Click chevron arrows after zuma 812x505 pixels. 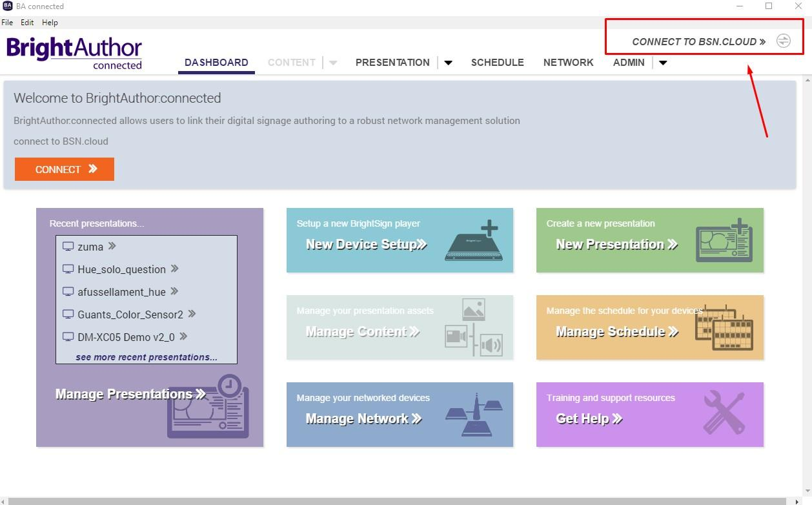tap(112, 246)
